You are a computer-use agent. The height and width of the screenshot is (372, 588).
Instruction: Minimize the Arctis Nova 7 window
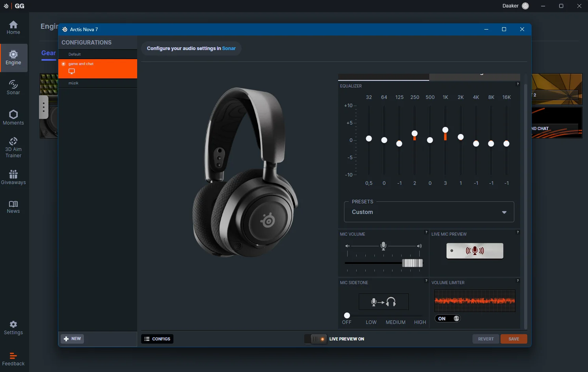point(486,30)
